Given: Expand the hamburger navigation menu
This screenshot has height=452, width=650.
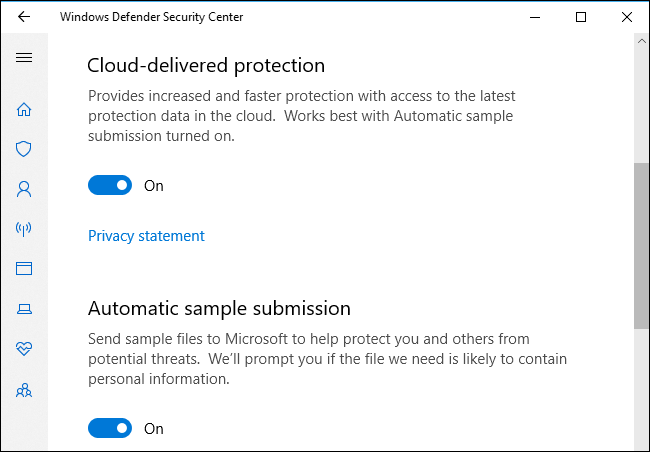Looking at the screenshot, I should point(24,57).
